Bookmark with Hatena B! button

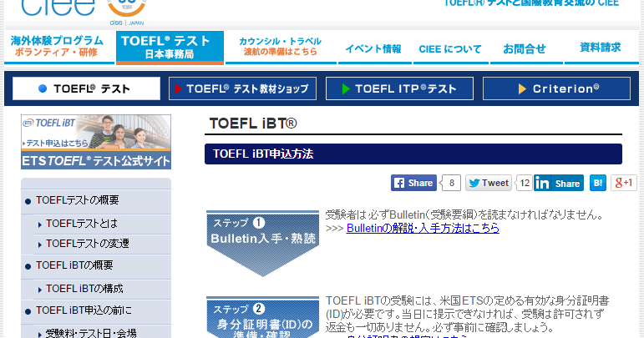[x=597, y=183]
